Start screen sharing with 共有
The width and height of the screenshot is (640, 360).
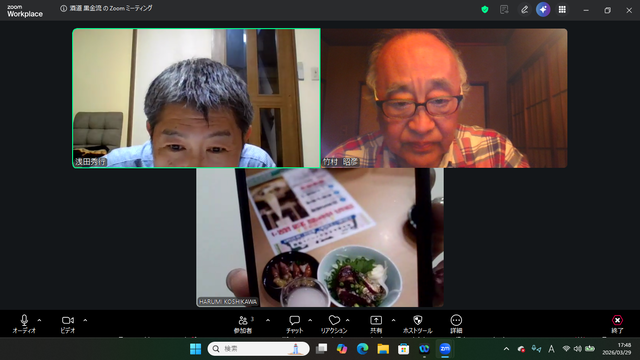click(x=376, y=324)
